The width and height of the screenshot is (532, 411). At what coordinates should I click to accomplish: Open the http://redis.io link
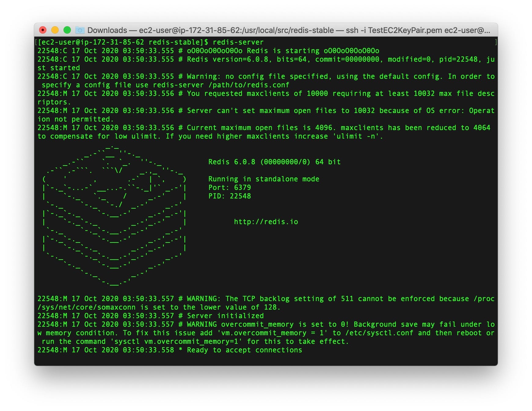pyautogui.click(x=266, y=222)
